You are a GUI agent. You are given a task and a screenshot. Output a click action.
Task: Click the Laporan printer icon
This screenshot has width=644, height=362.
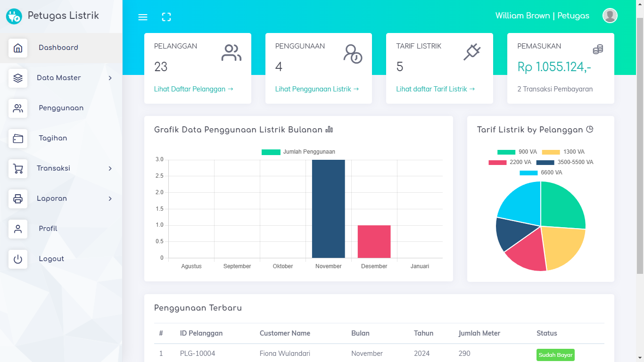pyautogui.click(x=18, y=198)
